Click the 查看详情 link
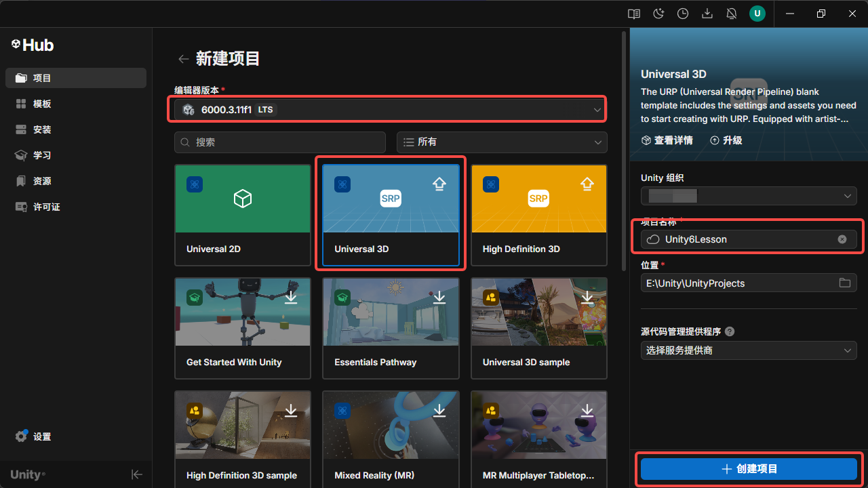The image size is (868, 488). [x=667, y=140]
